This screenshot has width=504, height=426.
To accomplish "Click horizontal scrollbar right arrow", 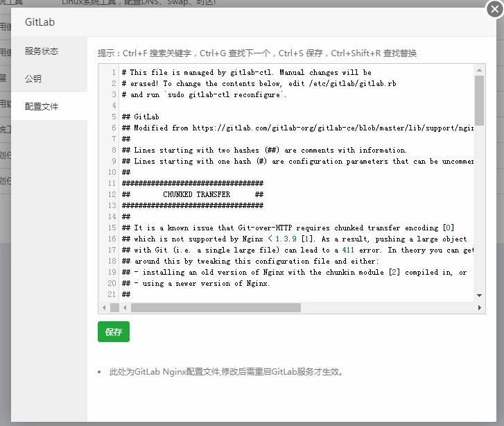I will pos(479,307).
